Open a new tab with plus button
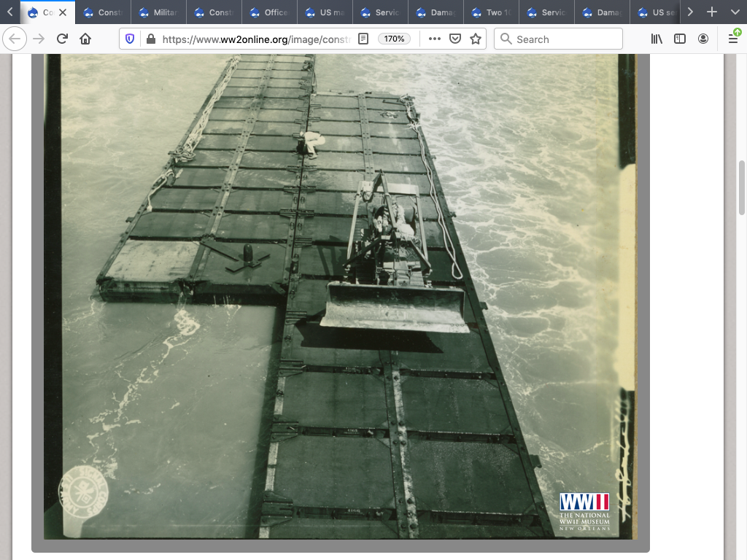Screen dimensions: 747x560 pyautogui.click(x=712, y=12)
